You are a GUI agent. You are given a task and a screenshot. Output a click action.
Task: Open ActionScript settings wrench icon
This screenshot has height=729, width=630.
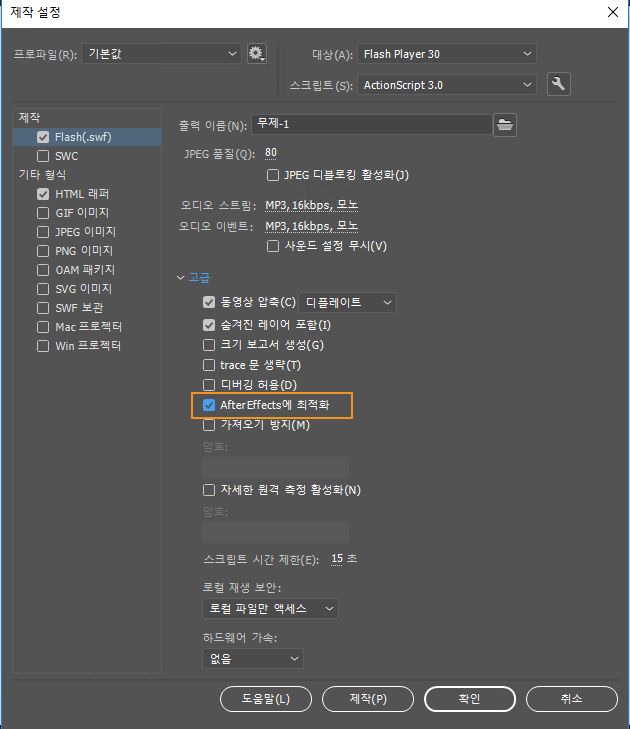pyautogui.click(x=558, y=84)
